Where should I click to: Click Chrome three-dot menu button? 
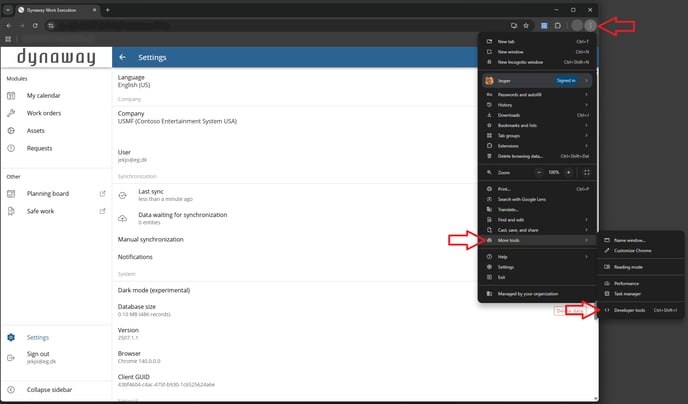590,24
